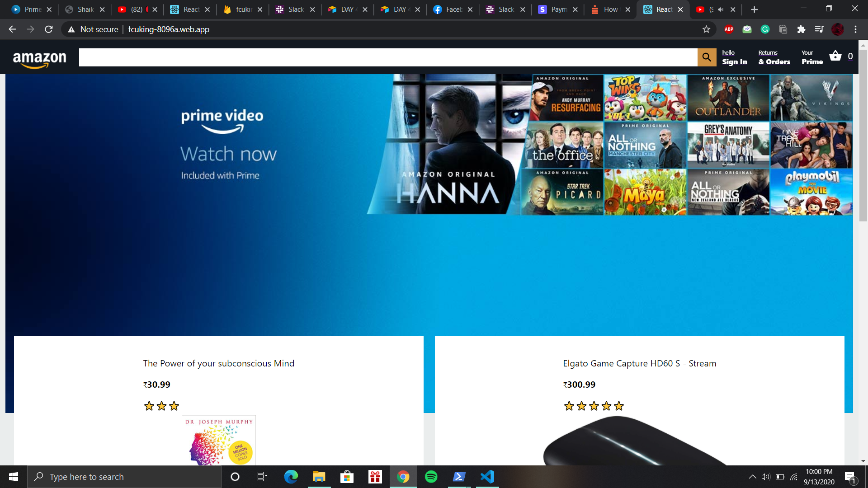868x488 pixels.
Task: Open the AdBlock Plus extension icon
Action: coord(729,29)
